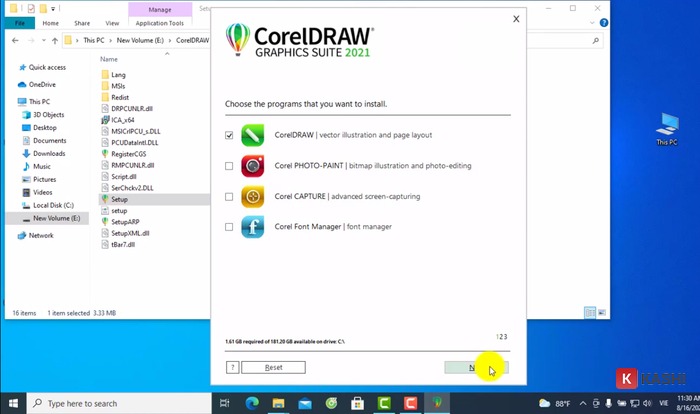
Task: Select SetupARP file
Action: [x=125, y=222]
